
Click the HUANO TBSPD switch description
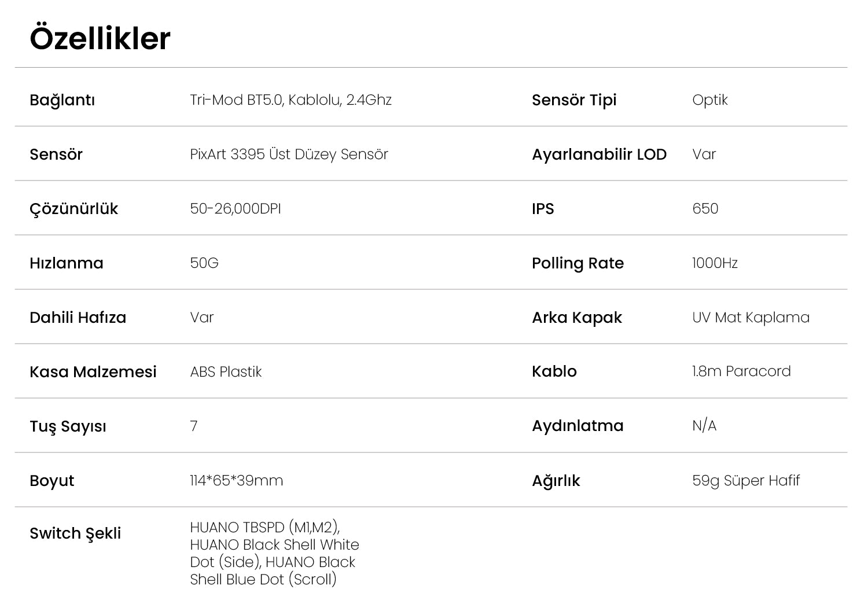tap(274, 553)
